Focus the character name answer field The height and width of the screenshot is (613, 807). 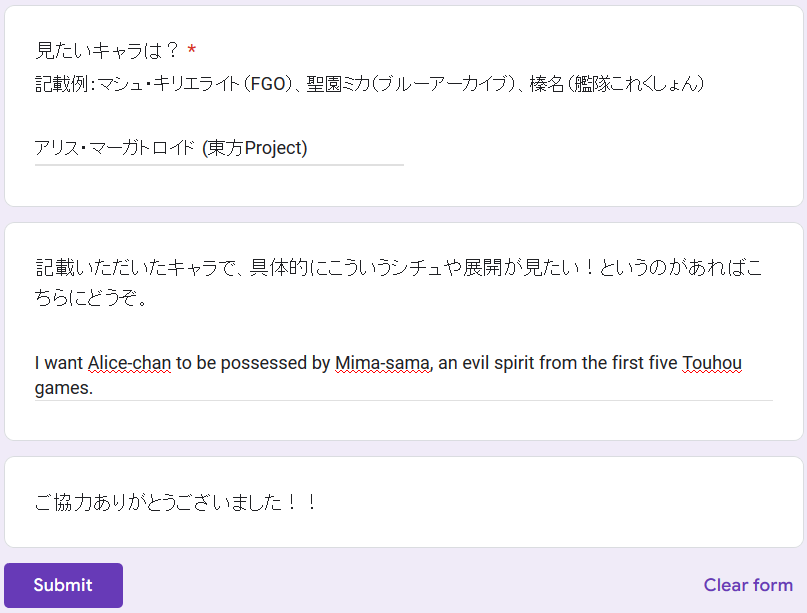pyautogui.click(x=218, y=149)
